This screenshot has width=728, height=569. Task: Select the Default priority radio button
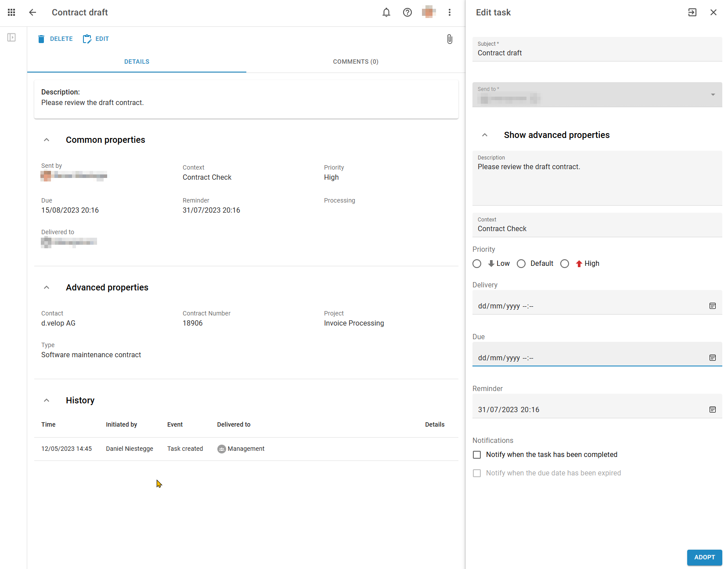521,263
